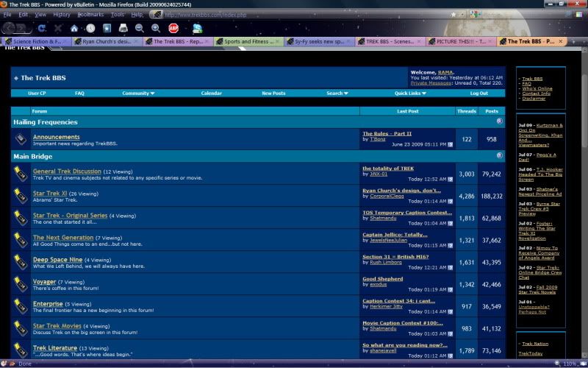Screen dimensions: 588x368
Task: Switch to the Ryan Church's desi... tab
Action: (x=107, y=41)
